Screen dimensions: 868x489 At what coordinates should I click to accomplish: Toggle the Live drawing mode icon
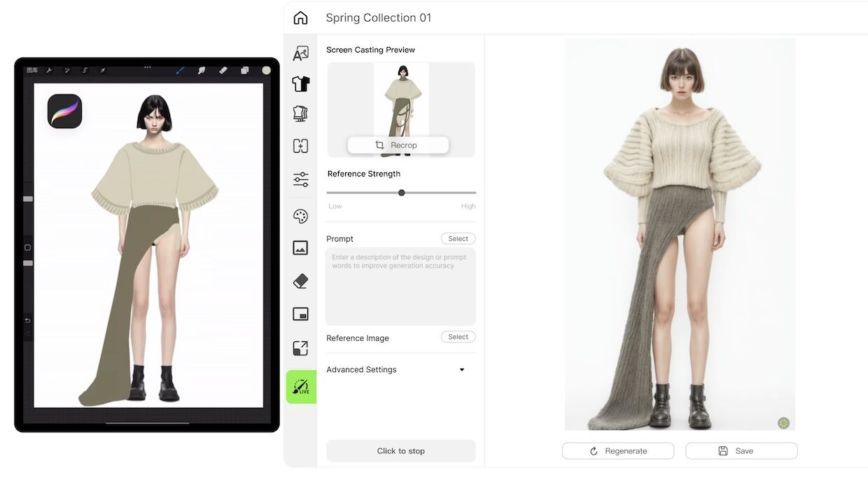tap(301, 387)
